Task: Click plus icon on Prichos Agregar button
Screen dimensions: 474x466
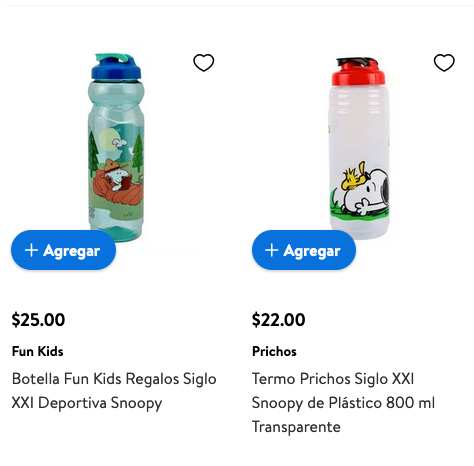Action: [x=271, y=250]
